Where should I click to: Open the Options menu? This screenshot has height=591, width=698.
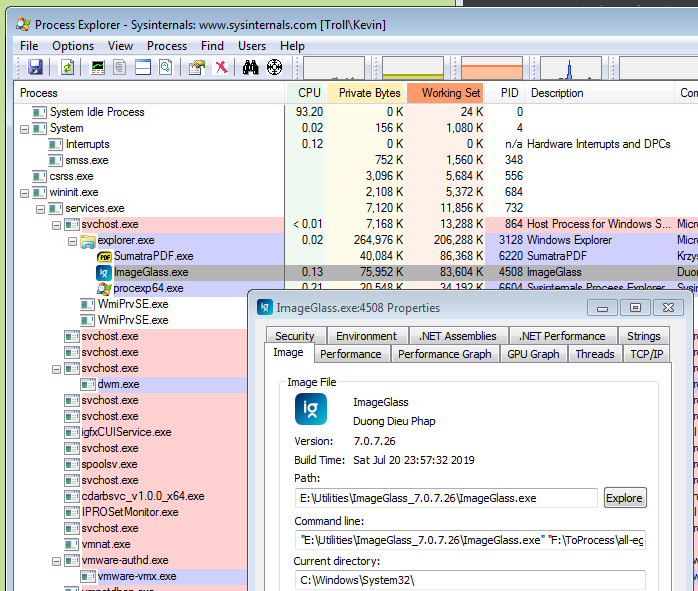click(x=73, y=46)
